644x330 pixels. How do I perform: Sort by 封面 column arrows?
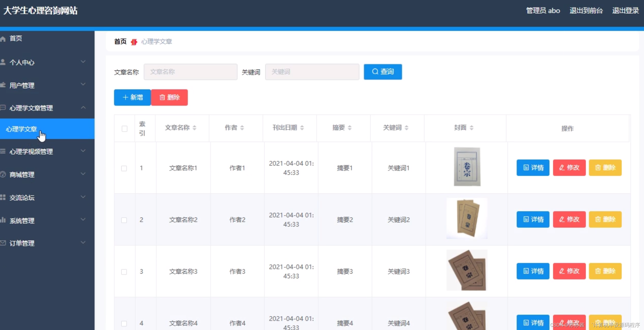(x=471, y=128)
